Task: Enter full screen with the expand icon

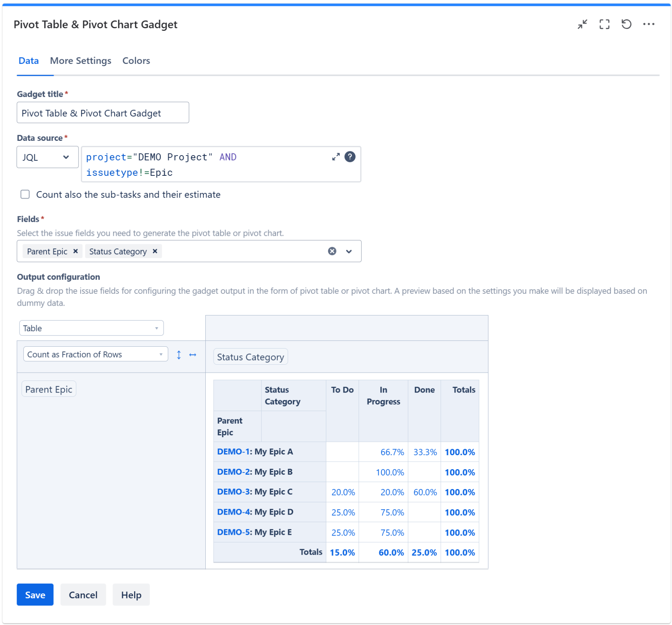Action: (x=604, y=24)
